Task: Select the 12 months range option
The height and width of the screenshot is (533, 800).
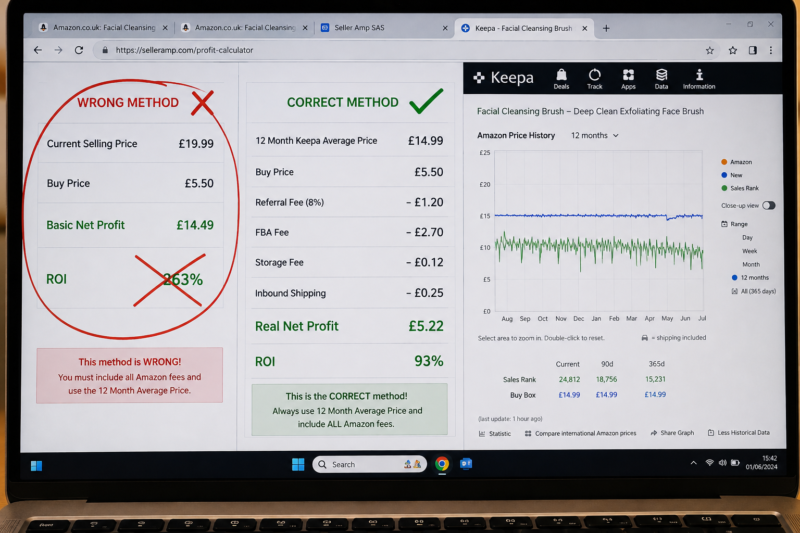Action: coord(750,277)
